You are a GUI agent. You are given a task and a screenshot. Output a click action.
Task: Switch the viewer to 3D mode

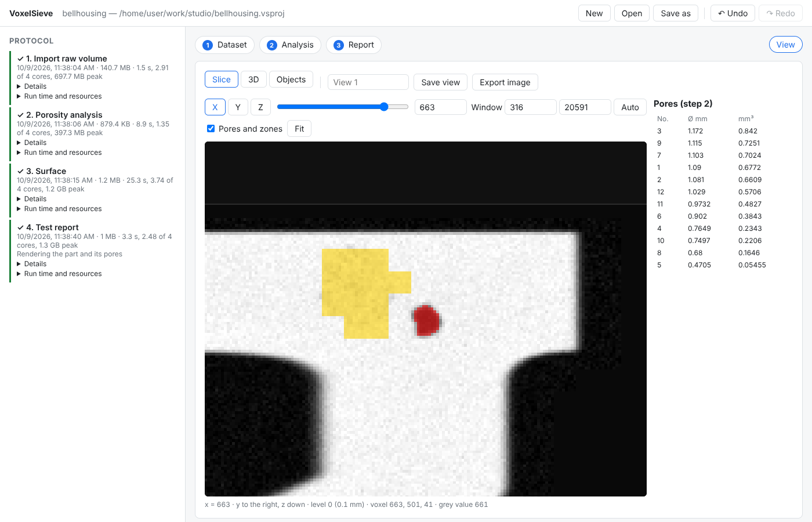253,79
